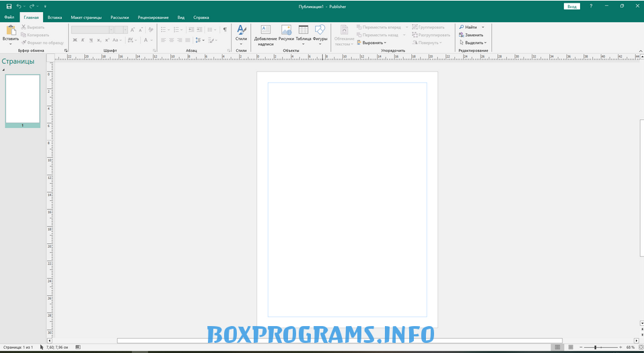Open the Файл (File) menu
Image resolution: width=644 pixels, height=353 pixels.
click(x=9, y=17)
